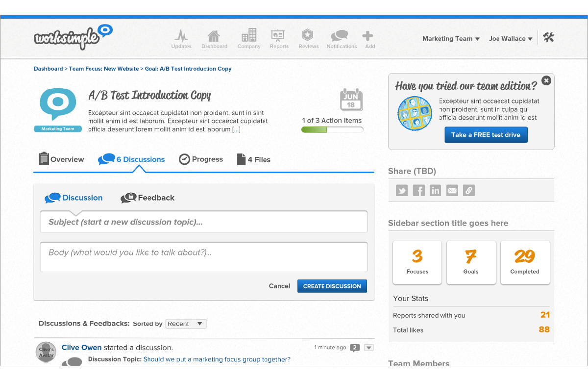
Task: Click Take a FREE test drive
Action: 486,135
